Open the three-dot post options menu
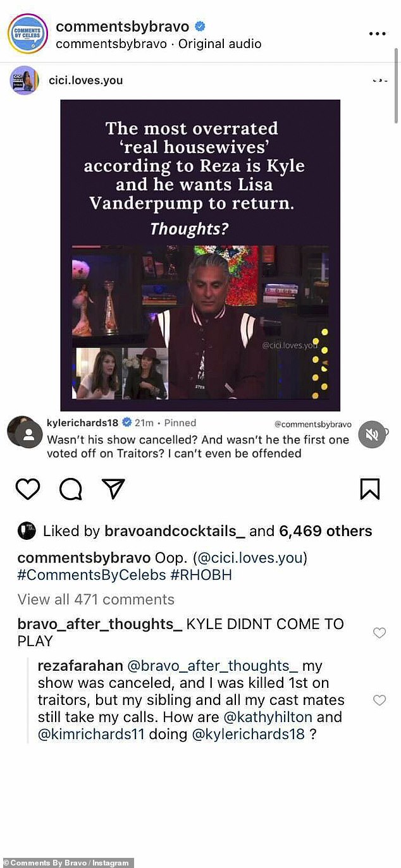 (377, 34)
